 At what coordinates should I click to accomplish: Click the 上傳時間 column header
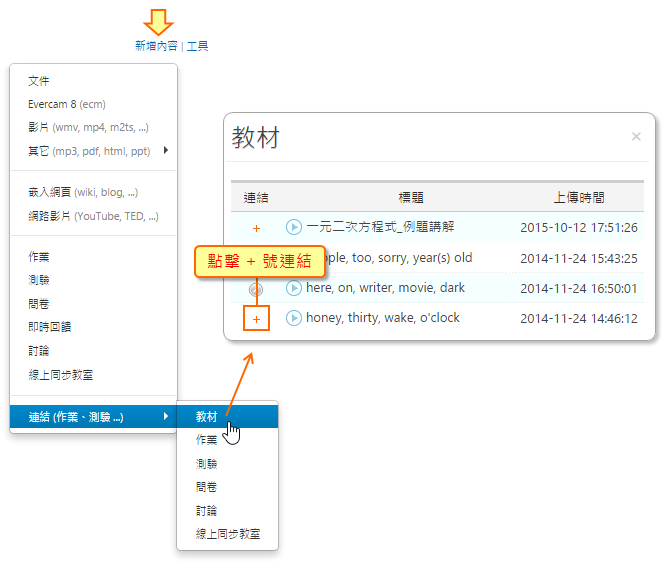click(x=578, y=198)
